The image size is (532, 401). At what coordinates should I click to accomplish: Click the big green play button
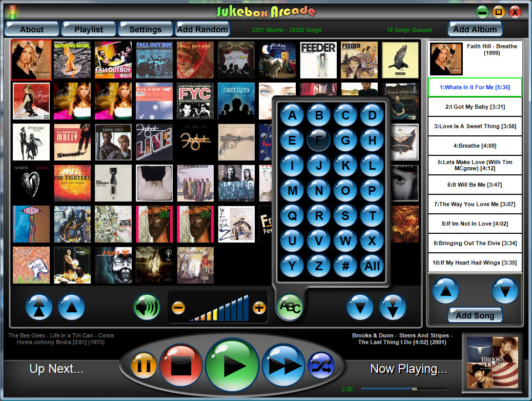pos(232,365)
